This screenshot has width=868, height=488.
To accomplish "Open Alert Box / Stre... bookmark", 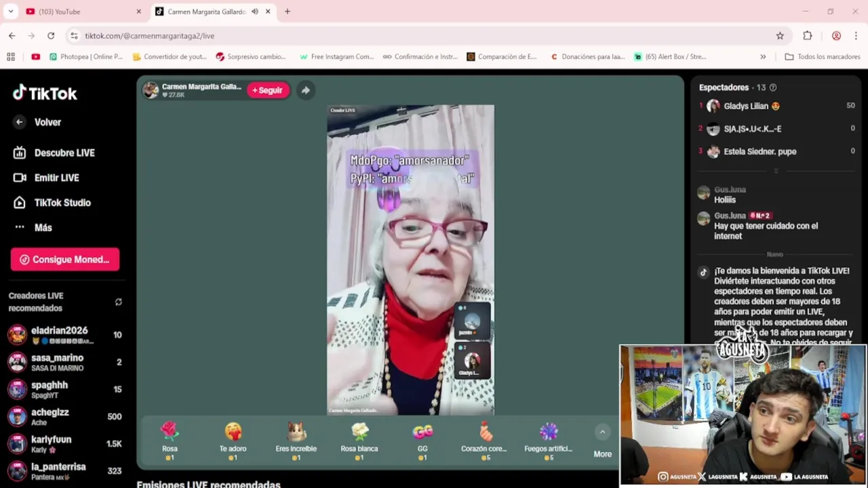I will click(x=671, y=57).
